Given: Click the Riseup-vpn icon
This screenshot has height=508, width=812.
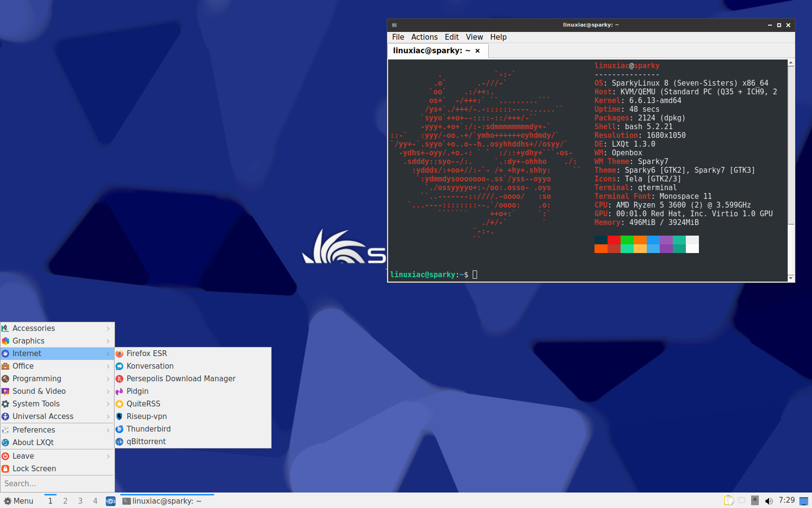Looking at the screenshot, I should pos(119,417).
